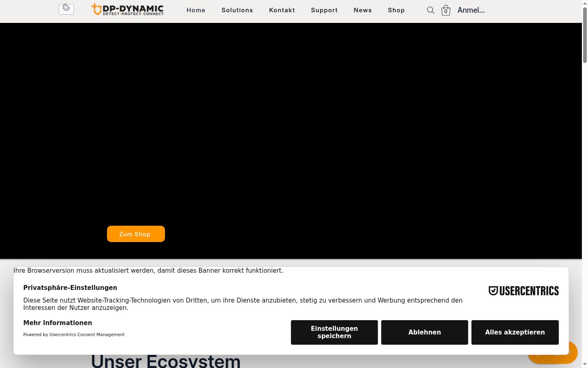Viewport: 588px width, 368px height.
Task: Click the orange Zum Shop button
Action: pos(136,234)
